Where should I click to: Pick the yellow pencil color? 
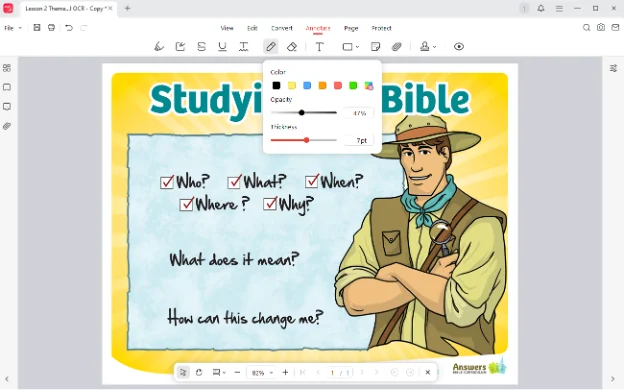point(292,85)
